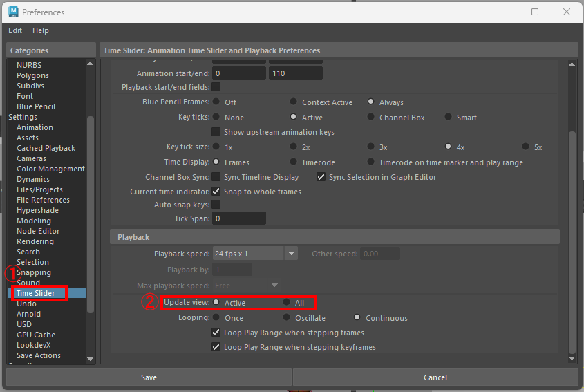Enable Auto snap keys checkbox
This screenshot has height=392, width=584.
(x=216, y=205)
